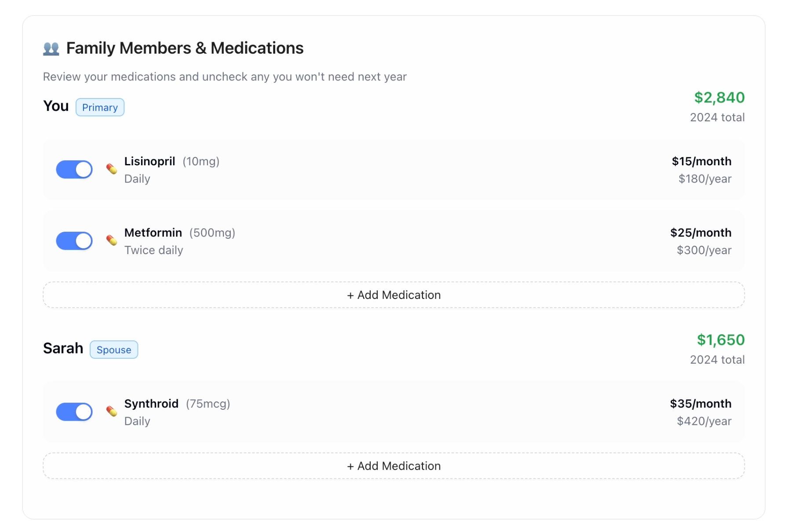This screenshot has height=532, width=787.
Task: Add a medication for Sarah
Action: click(x=393, y=466)
